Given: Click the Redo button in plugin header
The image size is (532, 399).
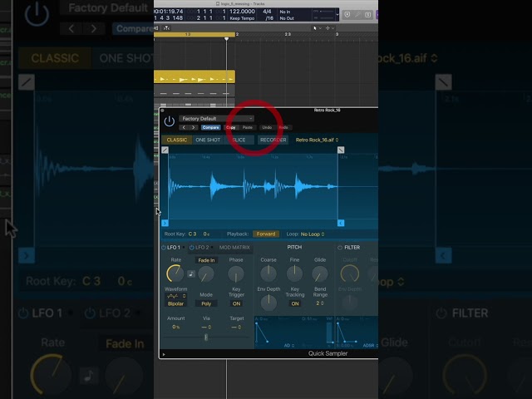Looking at the screenshot, I should pyautogui.click(x=283, y=127).
